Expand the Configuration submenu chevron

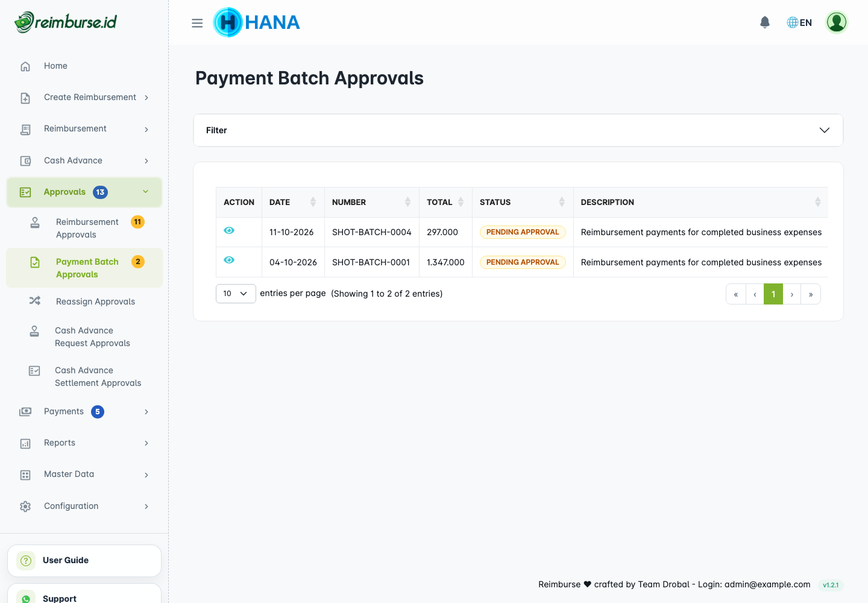146,507
